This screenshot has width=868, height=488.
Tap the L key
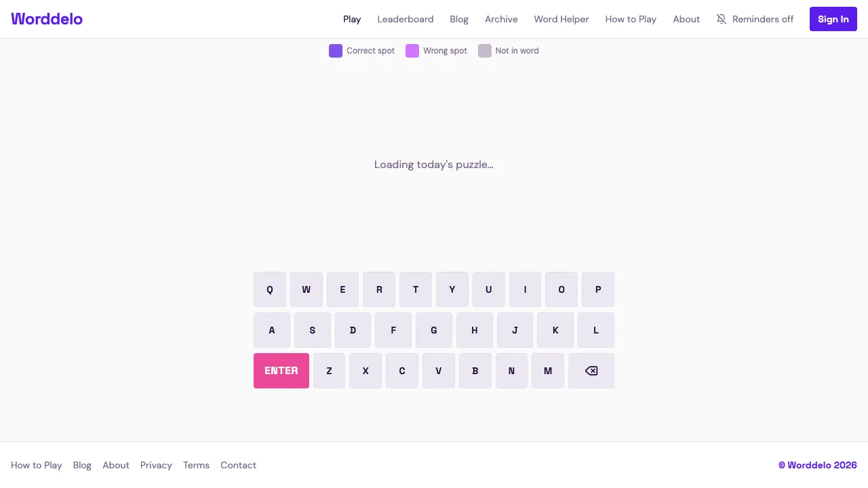click(596, 330)
